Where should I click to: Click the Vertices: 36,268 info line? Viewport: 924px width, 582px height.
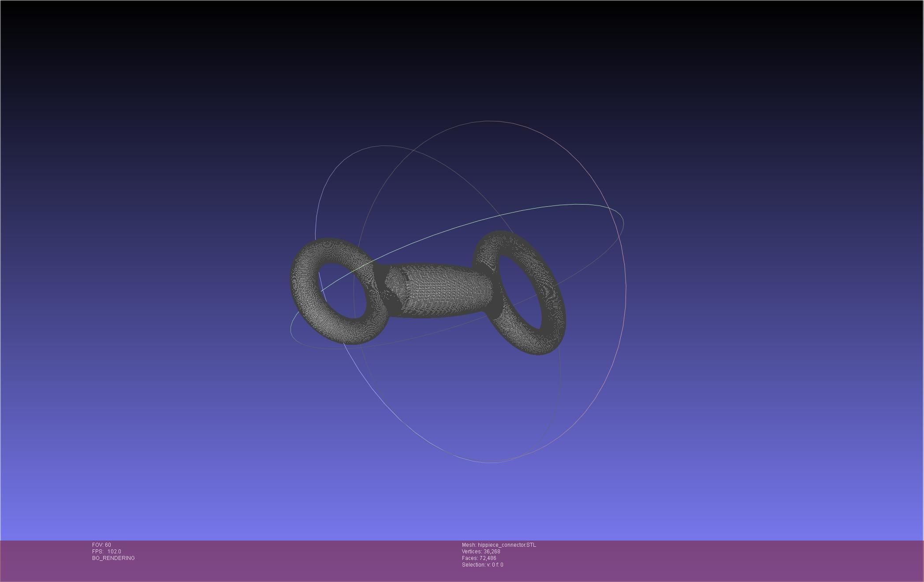(481, 552)
